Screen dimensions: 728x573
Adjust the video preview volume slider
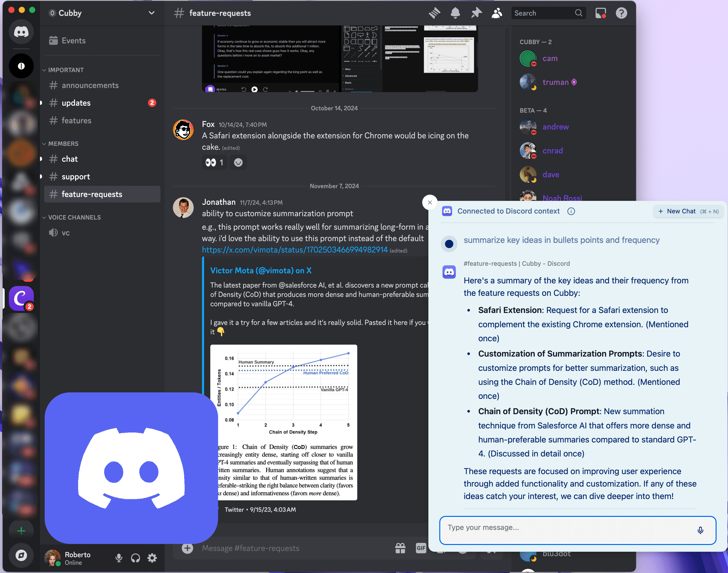coord(307,91)
